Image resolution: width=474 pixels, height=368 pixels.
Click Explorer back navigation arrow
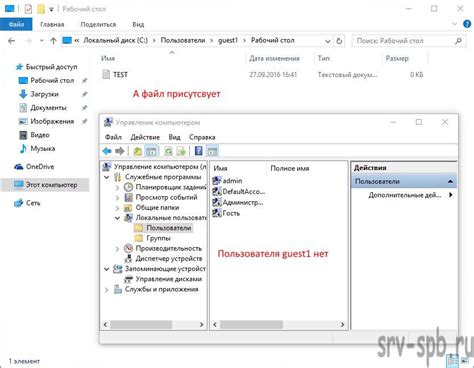[x=12, y=41]
